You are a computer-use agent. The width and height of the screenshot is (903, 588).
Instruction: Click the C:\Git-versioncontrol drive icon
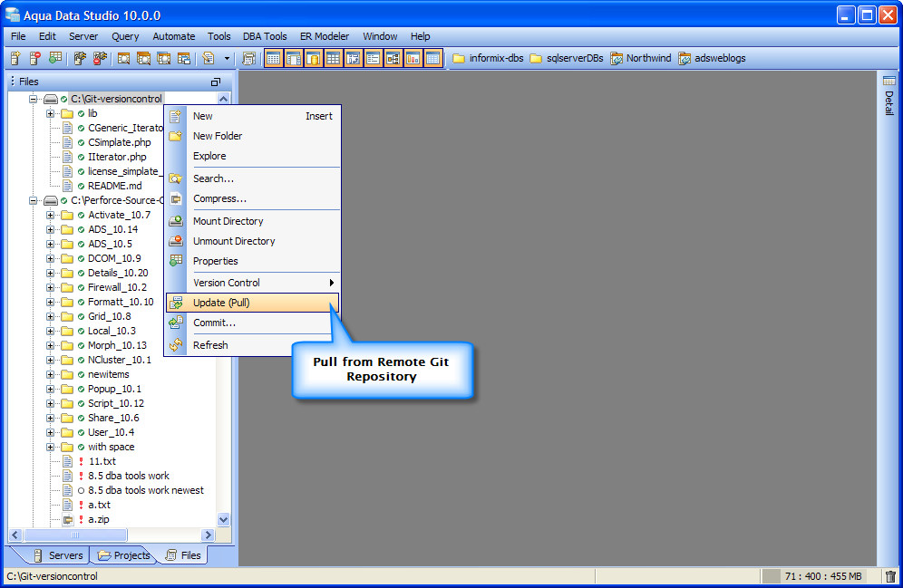(x=51, y=99)
